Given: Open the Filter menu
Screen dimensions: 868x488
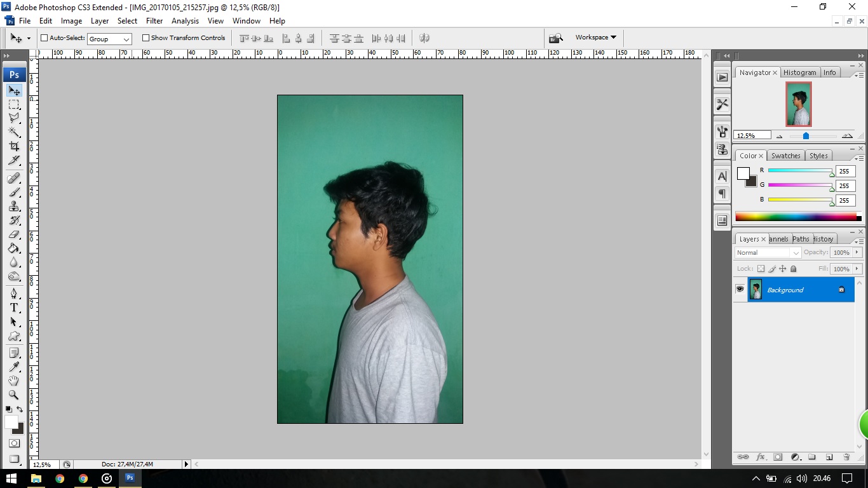Looking at the screenshot, I should coord(154,20).
